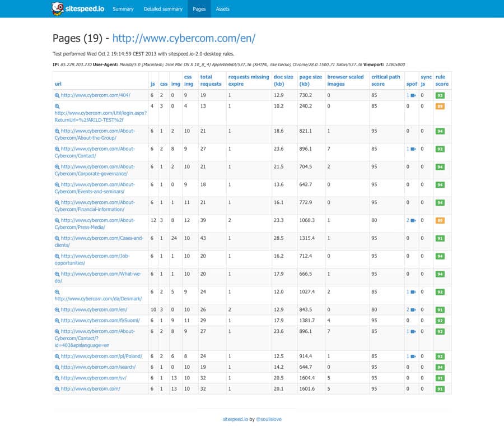Screen dimensions: 504x426
Task: Open magnifier for the cybercom.com/en/ row
Action: click(x=57, y=309)
